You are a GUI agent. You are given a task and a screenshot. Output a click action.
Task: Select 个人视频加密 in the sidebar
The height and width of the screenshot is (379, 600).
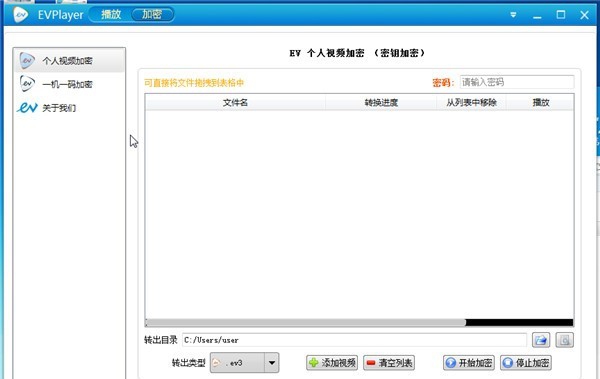pos(69,60)
